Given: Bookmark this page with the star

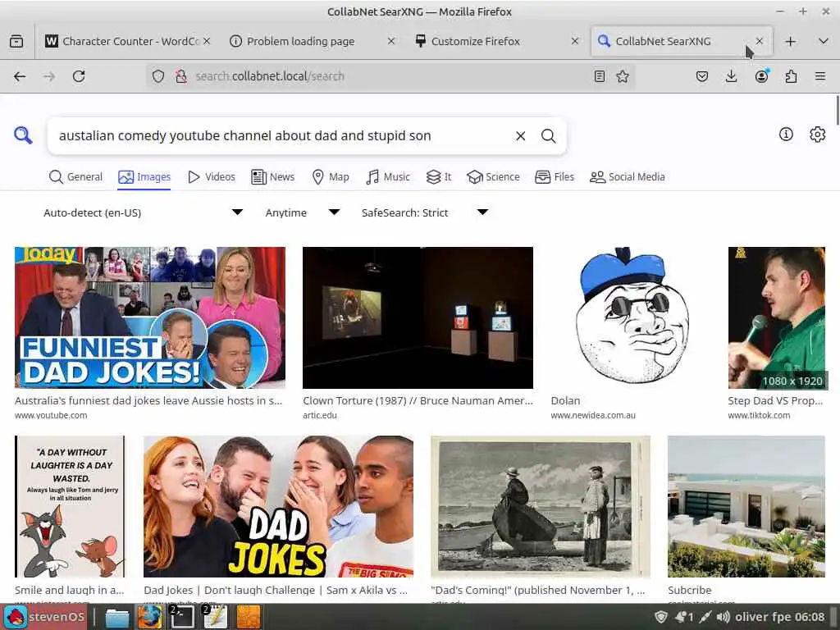Looking at the screenshot, I should [x=623, y=76].
